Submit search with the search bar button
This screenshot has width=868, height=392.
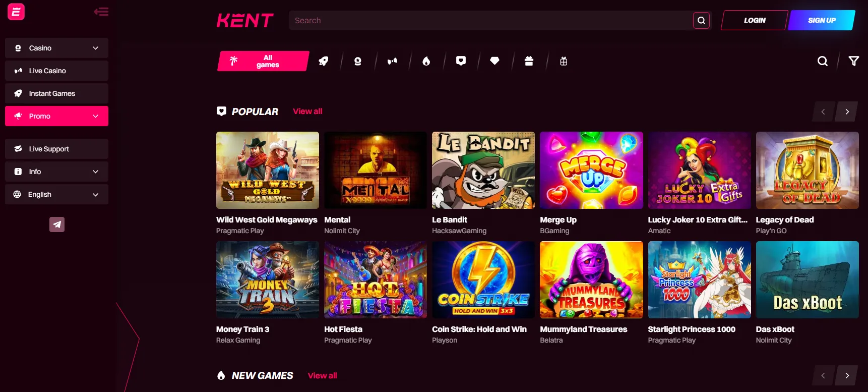point(701,21)
